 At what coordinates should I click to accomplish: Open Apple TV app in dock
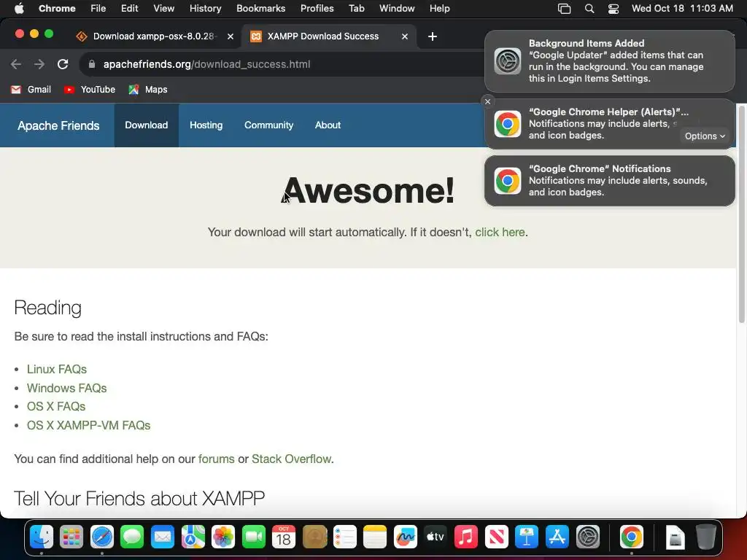click(436, 537)
